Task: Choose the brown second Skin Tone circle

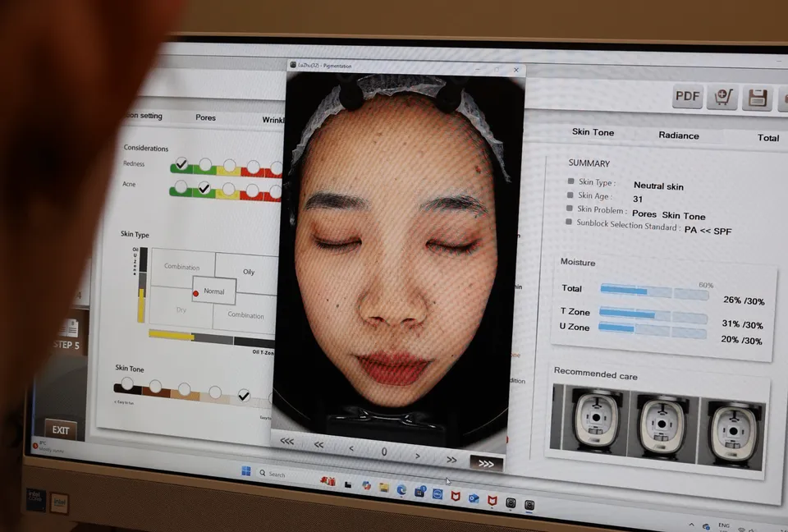Action: pos(155,386)
